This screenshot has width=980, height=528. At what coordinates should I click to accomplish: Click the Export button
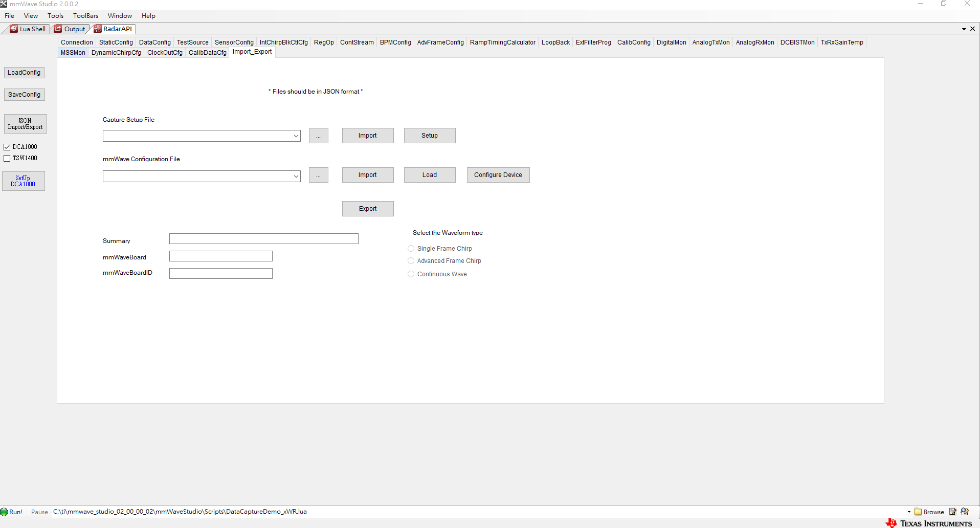[x=368, y=209]
